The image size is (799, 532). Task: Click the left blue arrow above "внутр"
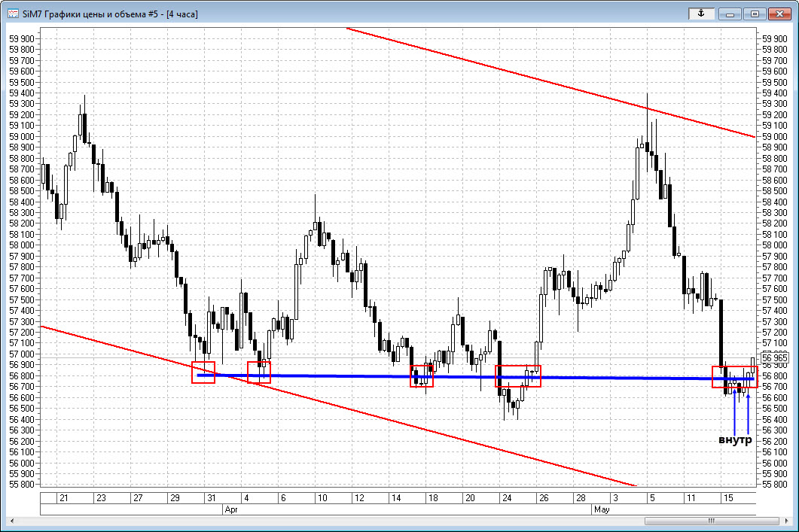(734, 410)
